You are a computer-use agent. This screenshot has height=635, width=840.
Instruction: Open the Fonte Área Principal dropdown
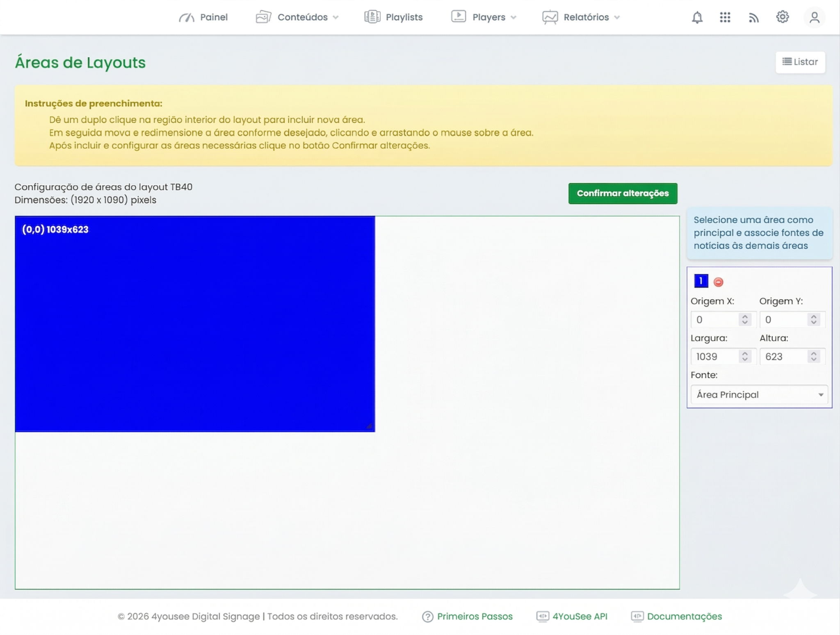759,395
